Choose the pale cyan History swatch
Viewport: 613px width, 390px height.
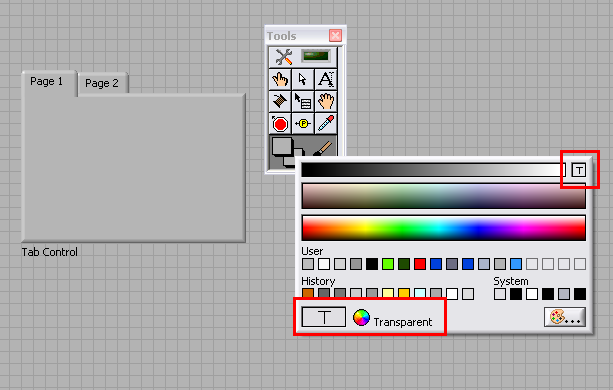coord(420,294)
